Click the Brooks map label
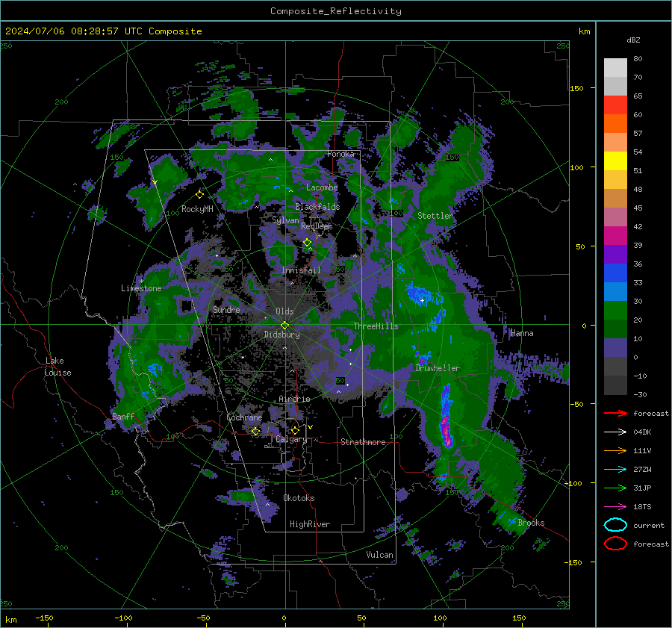 click(531, 523)
